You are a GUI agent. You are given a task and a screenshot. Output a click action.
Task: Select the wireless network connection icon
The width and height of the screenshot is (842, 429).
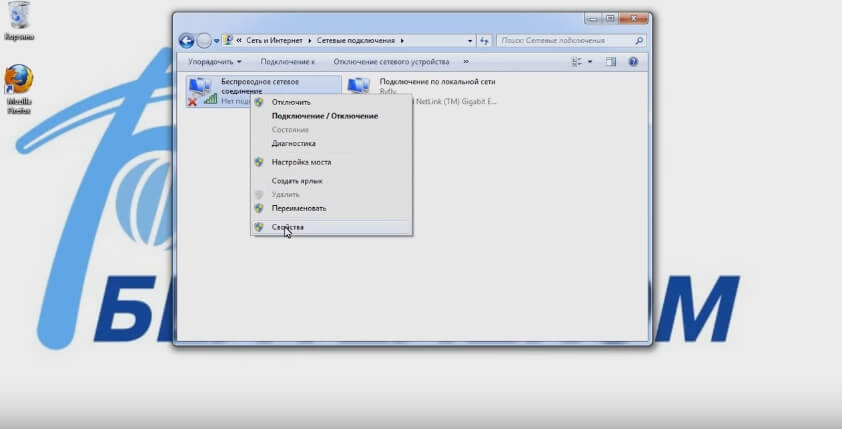pos(201,91)
